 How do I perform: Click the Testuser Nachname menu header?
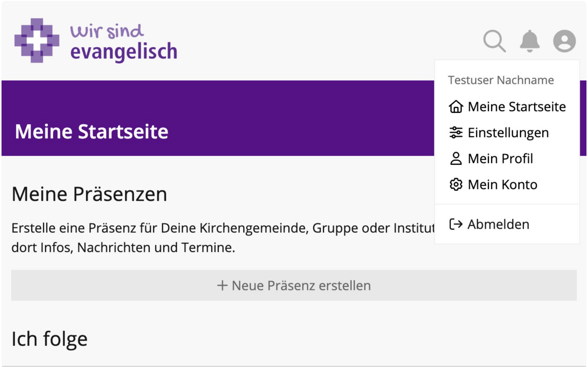501,80
